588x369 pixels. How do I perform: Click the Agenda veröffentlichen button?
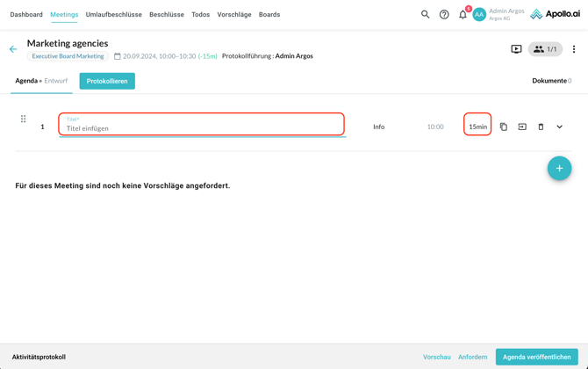coord(536,357)
